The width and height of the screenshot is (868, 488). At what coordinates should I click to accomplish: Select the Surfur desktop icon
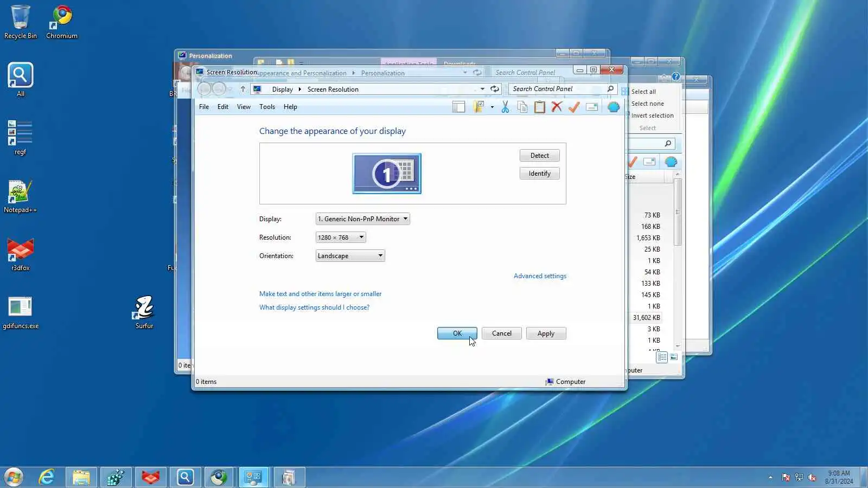(x=144, y=312)
